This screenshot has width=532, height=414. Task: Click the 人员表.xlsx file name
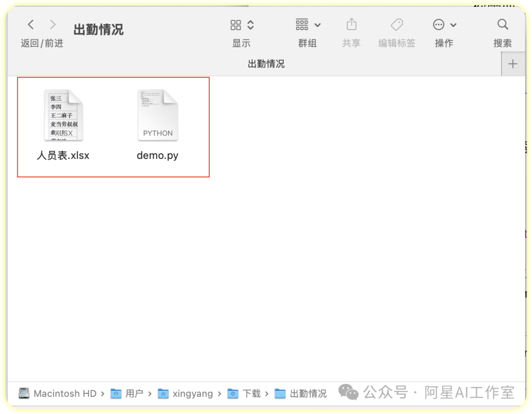(63, 156)
